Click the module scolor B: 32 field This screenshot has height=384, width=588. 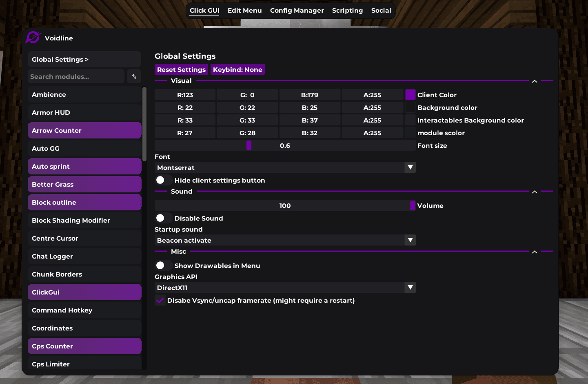310,133
